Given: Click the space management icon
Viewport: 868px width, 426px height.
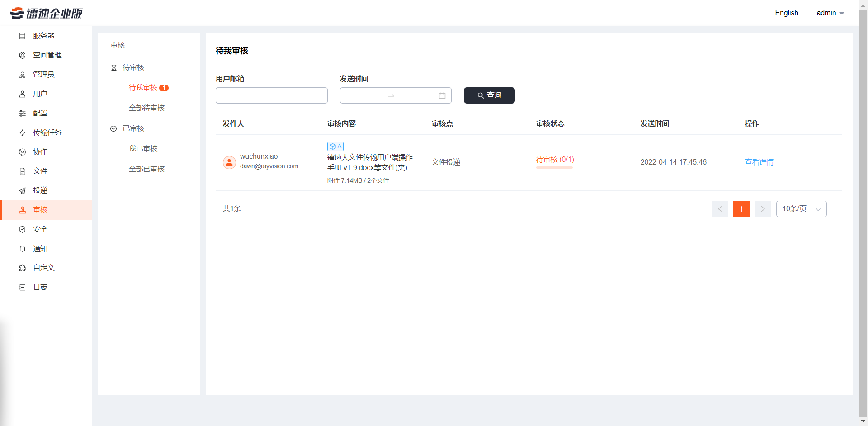Looking at the screenshot, I should 22,55.
